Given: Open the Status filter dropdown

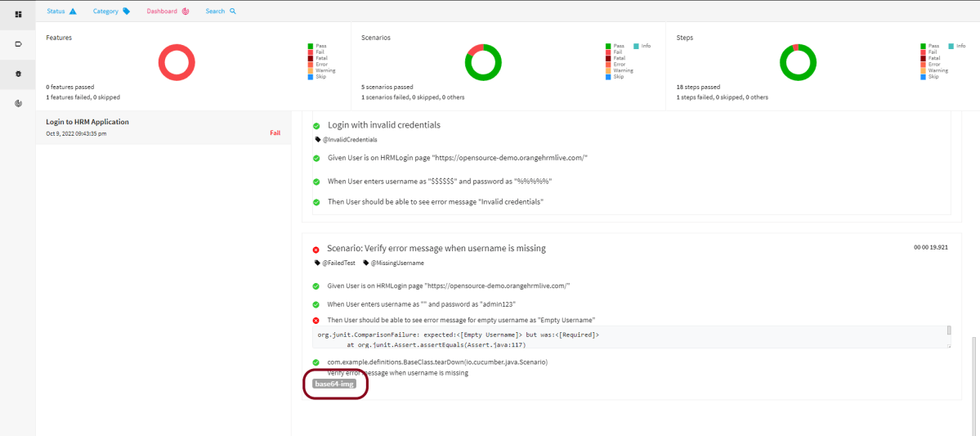Looking at the screenshot, I should pos(61,11).
